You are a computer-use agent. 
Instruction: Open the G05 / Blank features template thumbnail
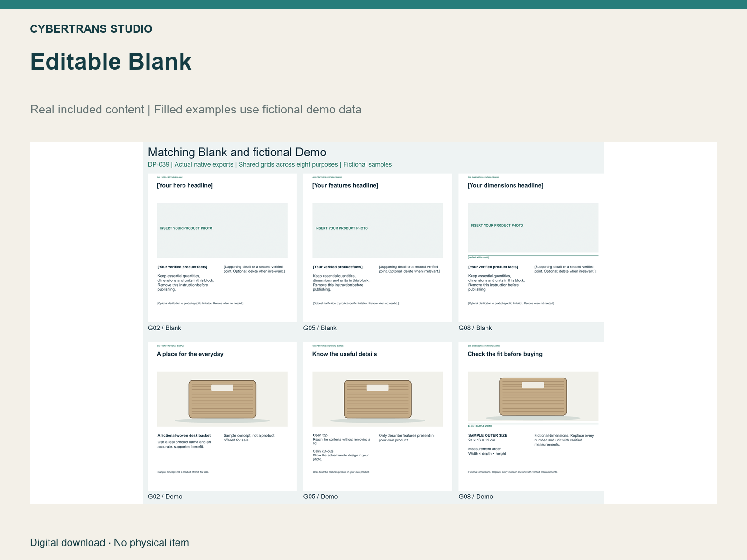pos(378,248)
